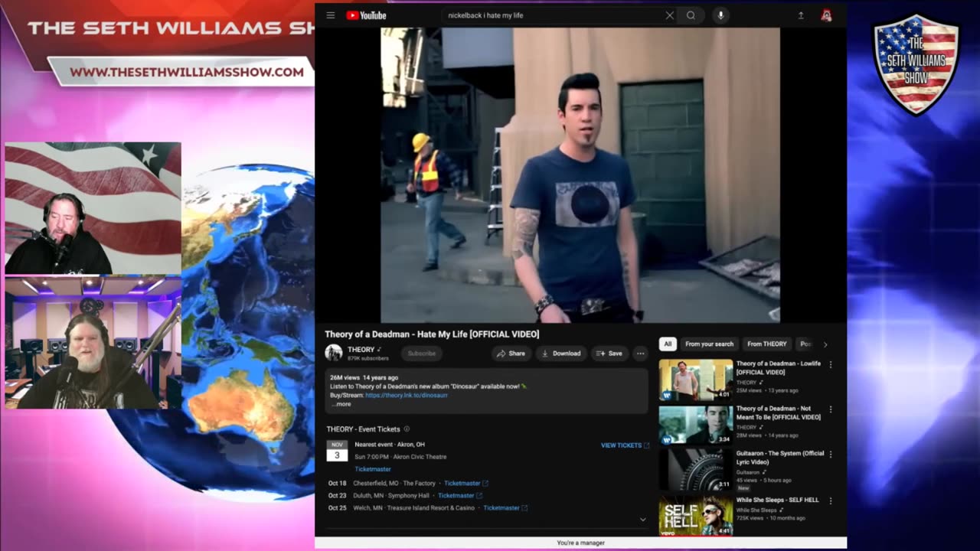This screenshot has height=551, width=980.
Task: Click www.thesethwilliamsshow.com banner text
Action: click(187, 72)
